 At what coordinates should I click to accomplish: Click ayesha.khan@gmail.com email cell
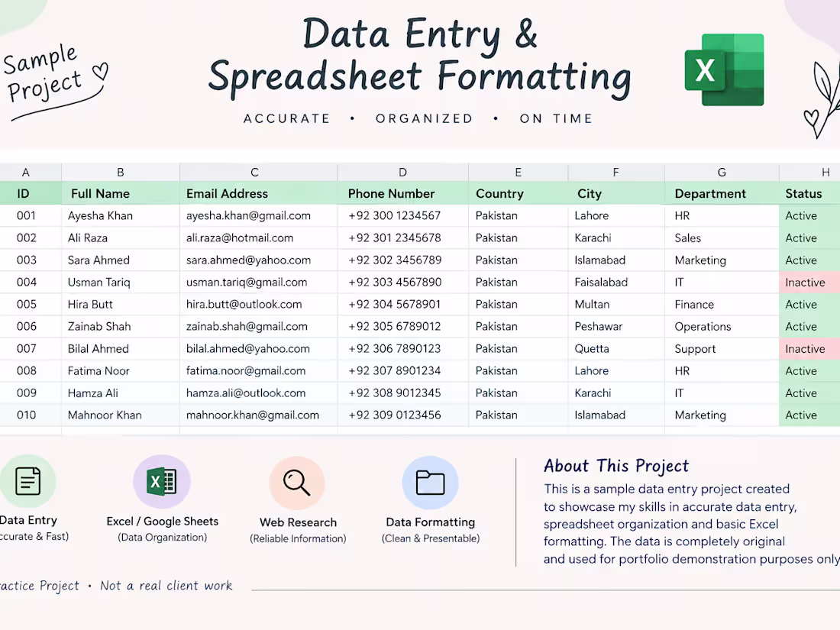pos(259,216)
